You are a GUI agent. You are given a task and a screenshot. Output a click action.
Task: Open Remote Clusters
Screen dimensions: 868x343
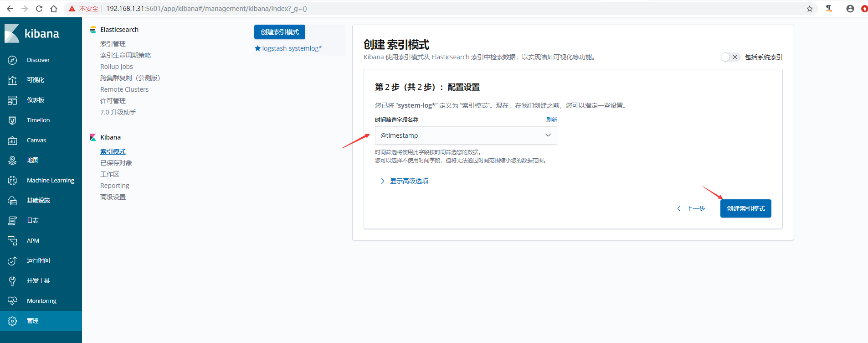click(124, 89)
